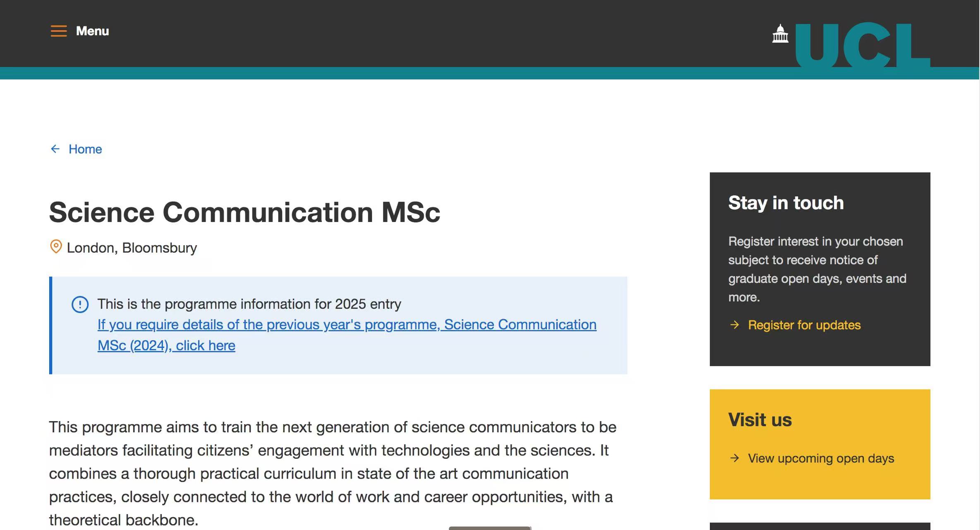Click the 2025 entry programme information text

coord(249,304)
